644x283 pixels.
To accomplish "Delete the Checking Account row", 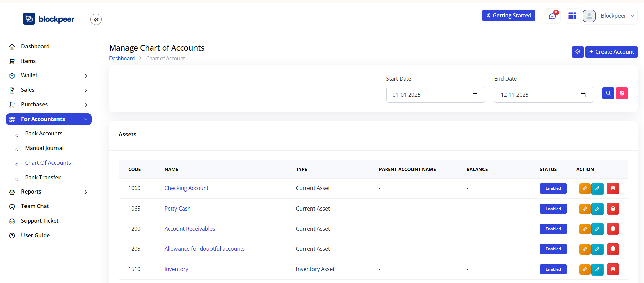I will click(613, 188).
